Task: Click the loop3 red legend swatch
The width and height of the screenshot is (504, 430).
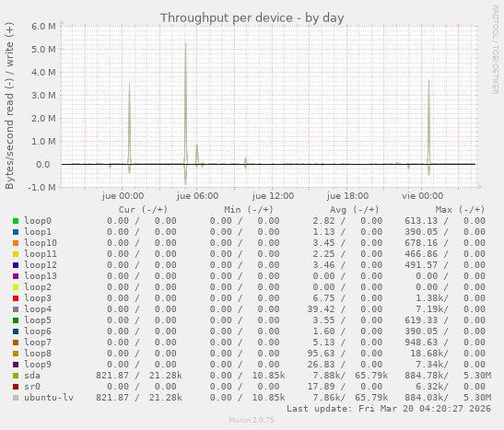Action: click(16, 298)
